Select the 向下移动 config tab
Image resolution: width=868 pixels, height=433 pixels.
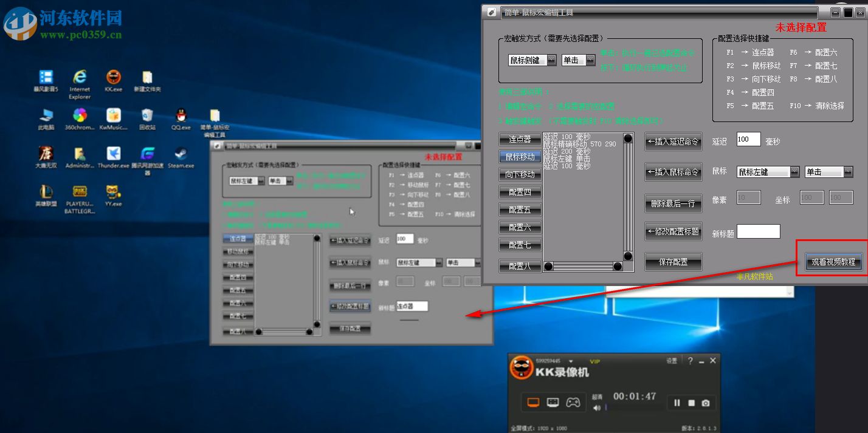coord(520,174)
